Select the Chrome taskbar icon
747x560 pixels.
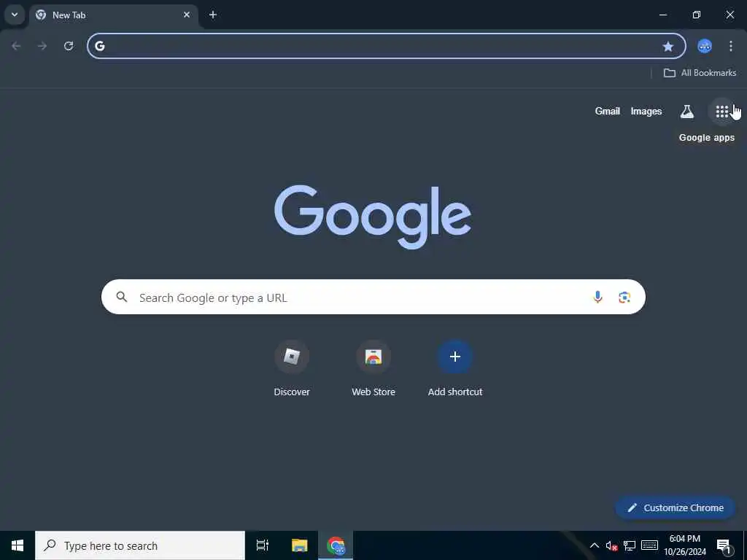tap(336, 545)
